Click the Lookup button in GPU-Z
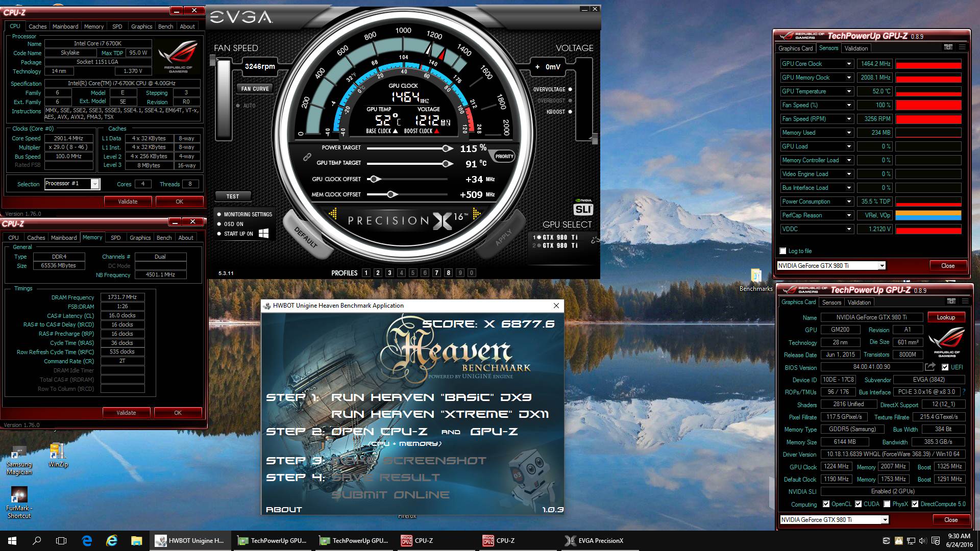Image resolution: width=980 pixels, height=551 pixels. point(946,317)
